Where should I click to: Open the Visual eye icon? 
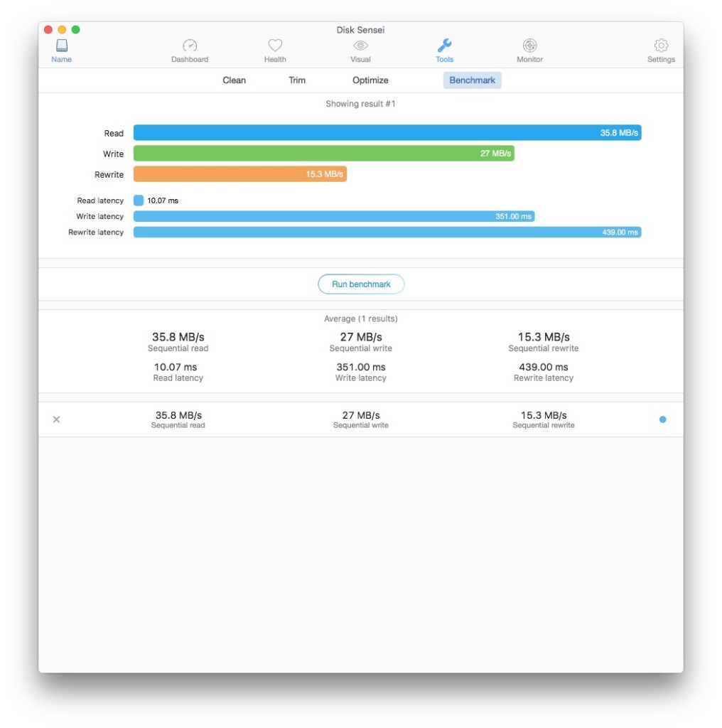tap(360, 45)
